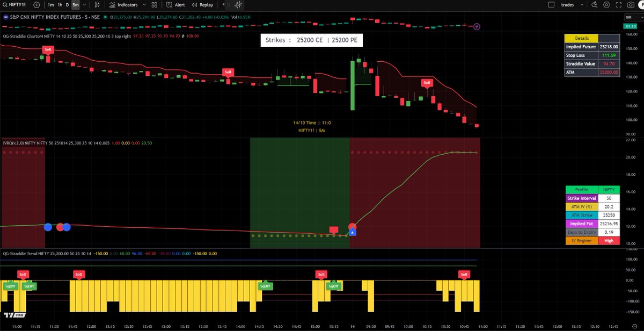The width and height of the screenshot is (644, 331).
Task: Click the undo arrow in toolbar
Action: tap(224, 5)
